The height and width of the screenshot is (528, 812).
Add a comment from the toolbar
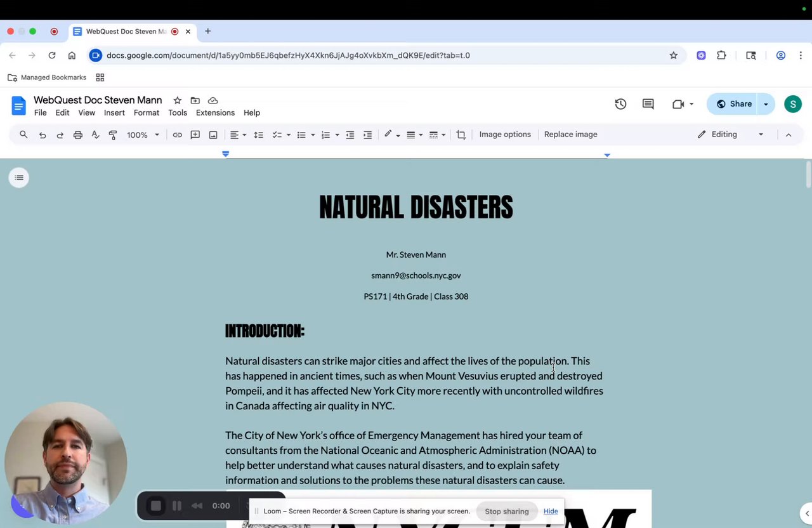[x=195, y=135]
